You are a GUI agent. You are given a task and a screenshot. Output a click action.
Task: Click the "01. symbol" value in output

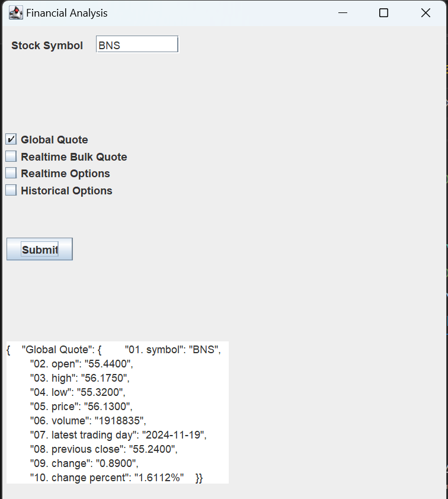[x=204, y=350]
